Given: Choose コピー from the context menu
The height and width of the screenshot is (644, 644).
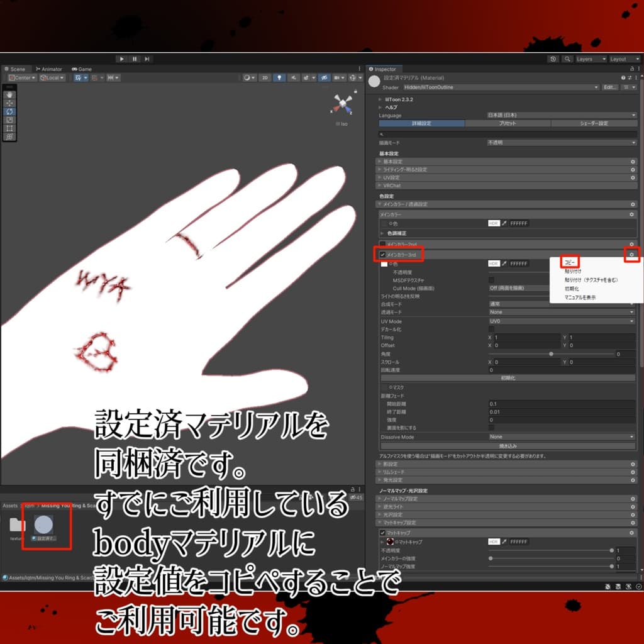Looking at the screenshot, I should 570,262.
